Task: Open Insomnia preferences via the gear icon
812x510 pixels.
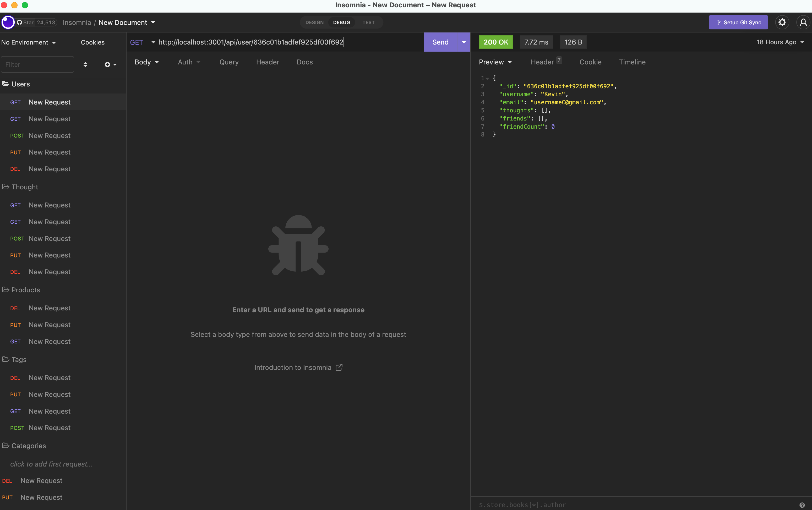Action: 782,22
